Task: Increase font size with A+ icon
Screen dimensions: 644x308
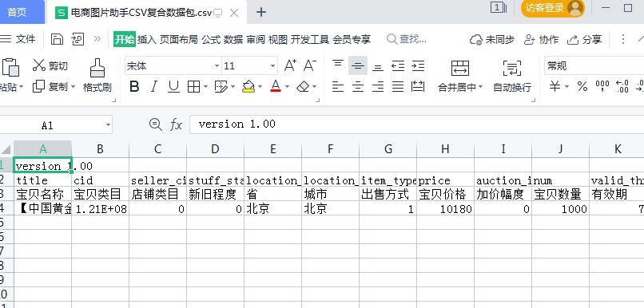Action: [x=290, y=65]
